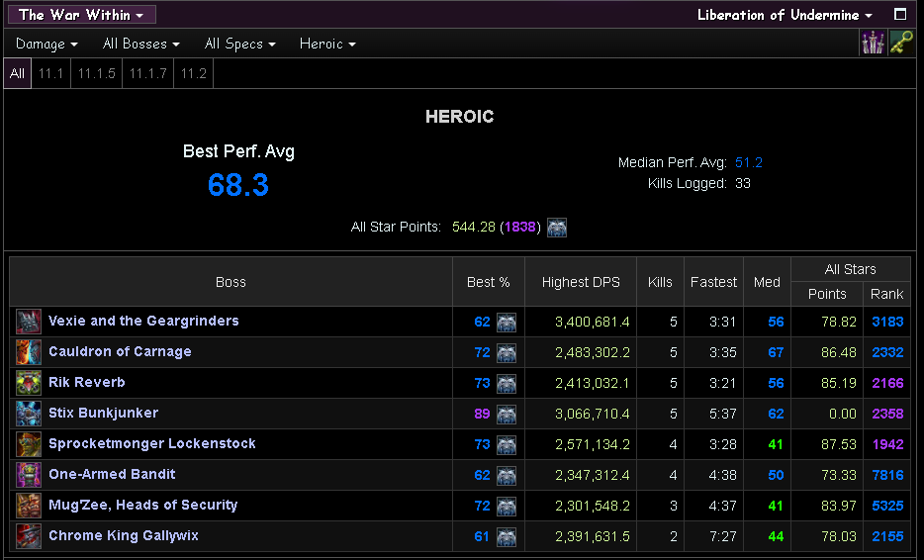Open Sprocketmonger Lockenstock boss link
924x560 pixels.
tap(152, 443)
